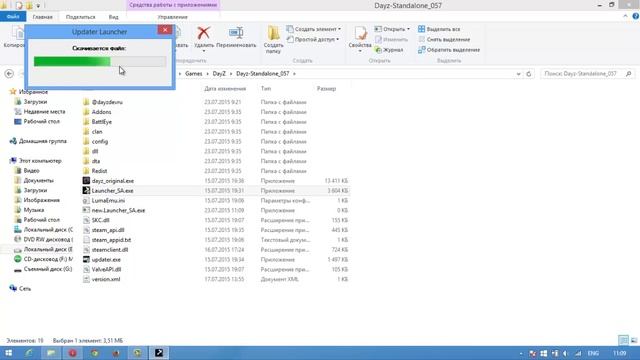Click the Back navigation arrow
The width and height of the screenshot is (640, 360).
9,74
